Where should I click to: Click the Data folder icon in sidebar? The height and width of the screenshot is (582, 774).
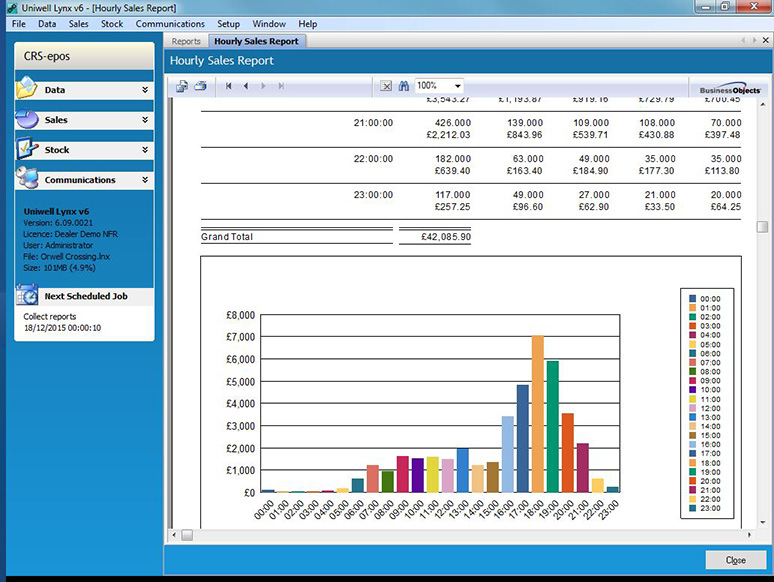tap(27, 89)
